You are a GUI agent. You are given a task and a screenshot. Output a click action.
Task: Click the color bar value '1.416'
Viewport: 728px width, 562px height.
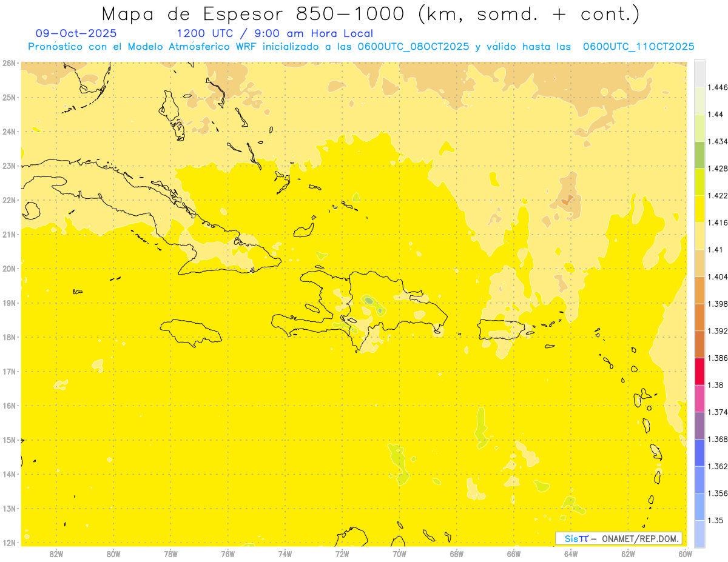pos(718,222)
